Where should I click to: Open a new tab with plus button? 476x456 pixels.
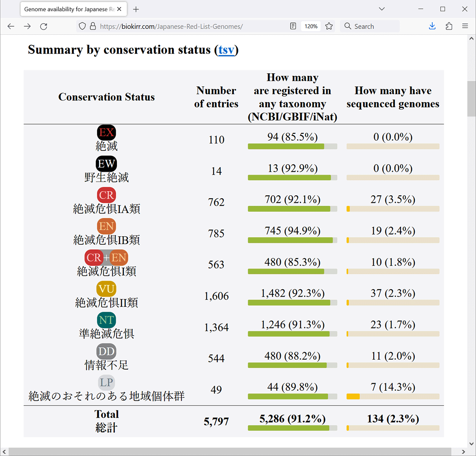(x=136, y=9)
